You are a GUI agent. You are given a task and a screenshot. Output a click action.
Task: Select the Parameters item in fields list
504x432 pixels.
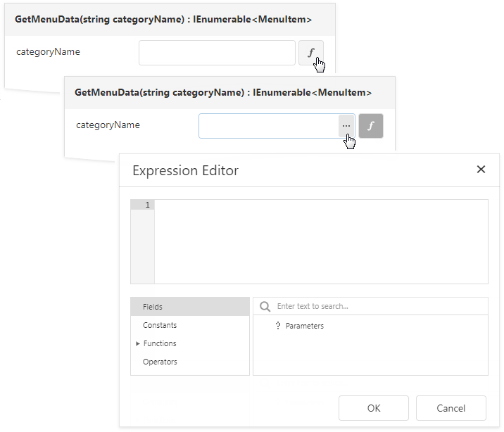point(304,326)
